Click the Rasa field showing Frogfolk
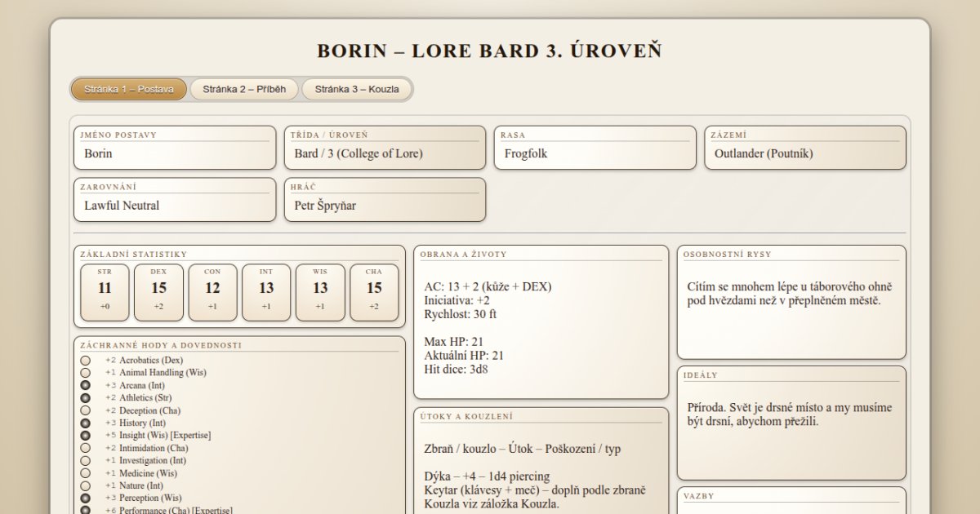980x514 pixels. pyautogui.click(x=595, y=154)
